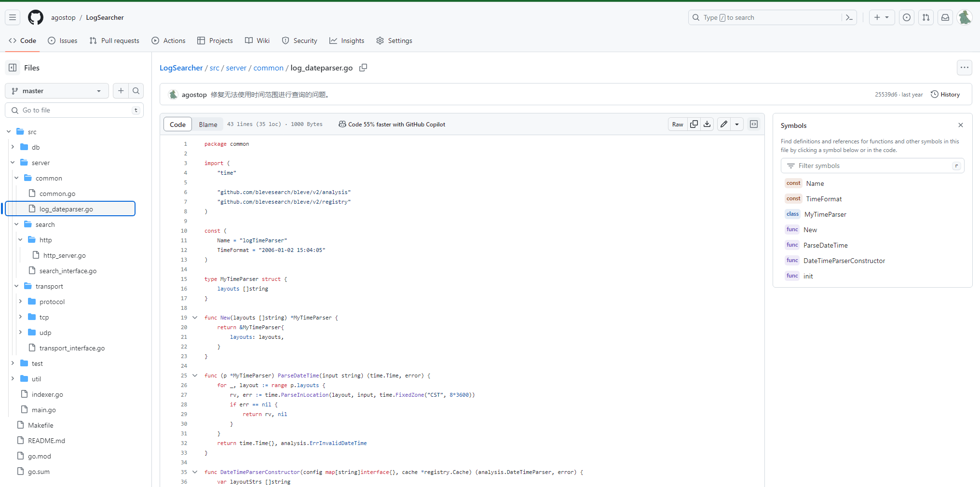Open the repository Settings tab
The height and width of the screenshot is (487, 980).
(394, 41)
